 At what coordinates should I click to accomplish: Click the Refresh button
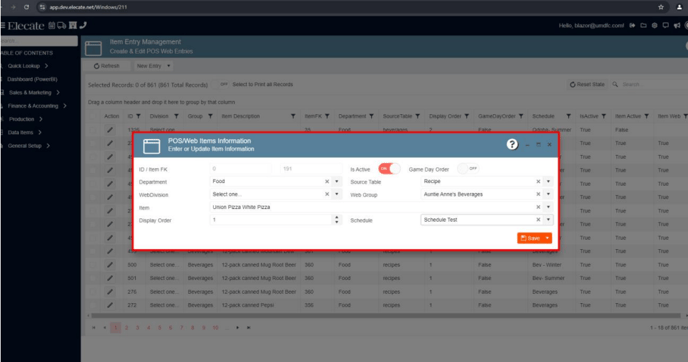(x=107, y=66)
